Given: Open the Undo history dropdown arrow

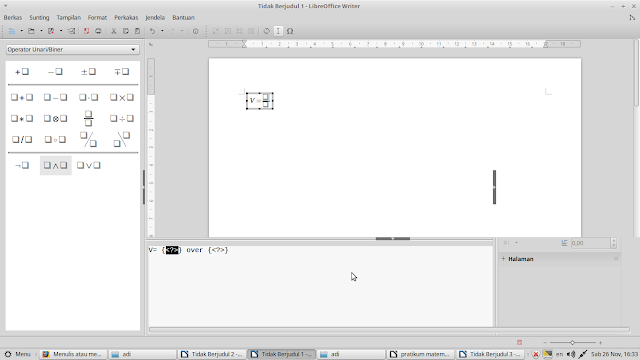Looking at the screenshot, I should (162, 31).
